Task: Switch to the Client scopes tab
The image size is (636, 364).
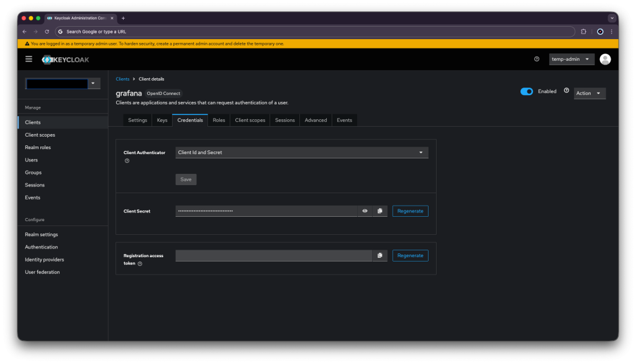Action: pos(250,120)
